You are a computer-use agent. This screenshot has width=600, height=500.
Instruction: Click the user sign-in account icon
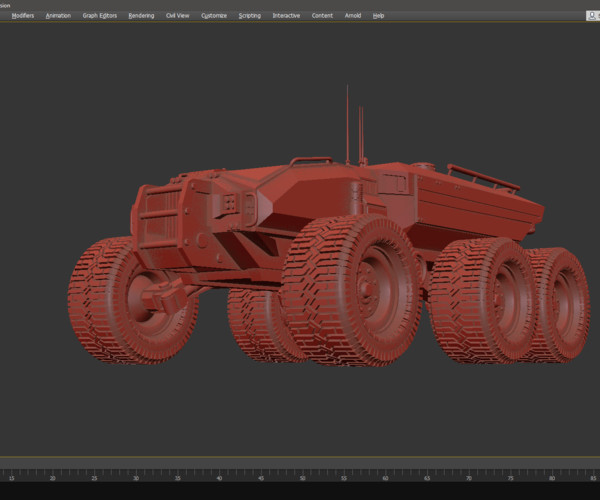592,16
